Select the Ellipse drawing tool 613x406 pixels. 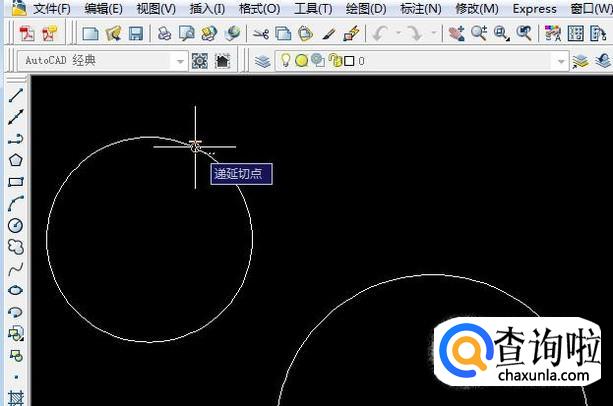[15, 290]
